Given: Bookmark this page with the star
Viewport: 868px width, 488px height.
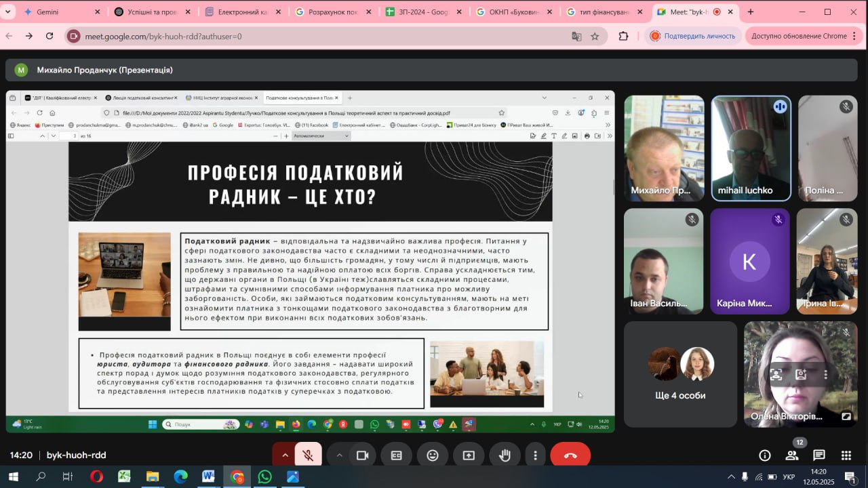Looking at the screenshot, I should click(x=595, y=36).
